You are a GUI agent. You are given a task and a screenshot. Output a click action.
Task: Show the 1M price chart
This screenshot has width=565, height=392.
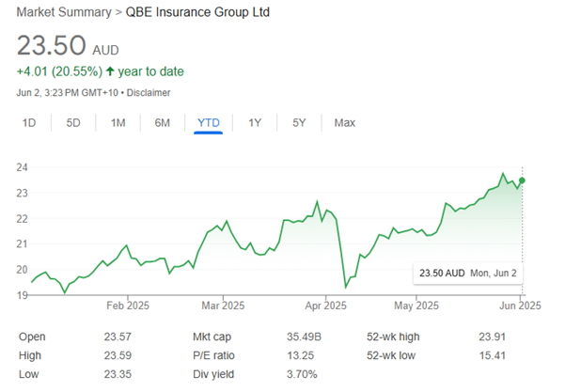[x=118, y=123]
